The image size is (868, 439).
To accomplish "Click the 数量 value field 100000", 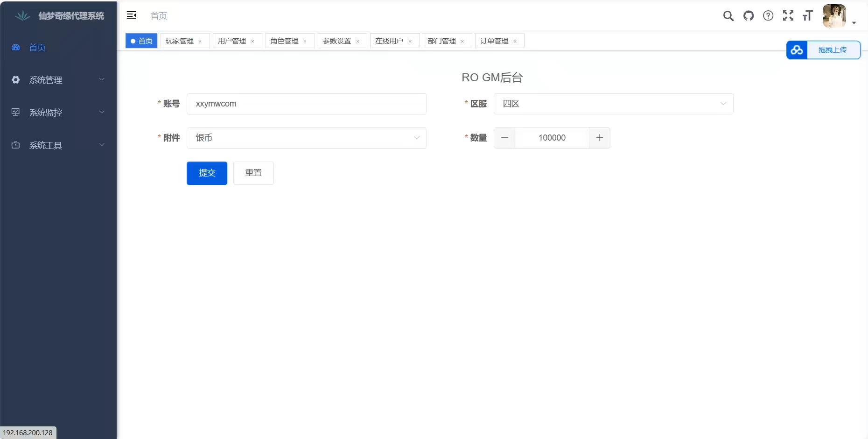I will (552, 138).
